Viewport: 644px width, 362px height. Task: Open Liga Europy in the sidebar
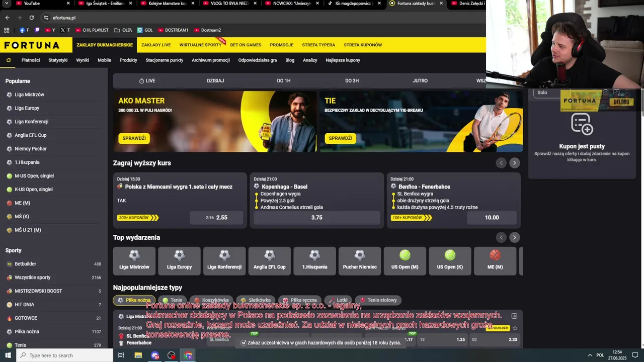point(27,108)
